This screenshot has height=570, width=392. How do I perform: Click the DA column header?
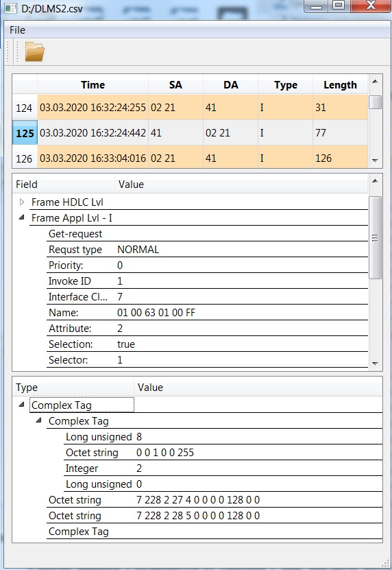coord(231,84)
